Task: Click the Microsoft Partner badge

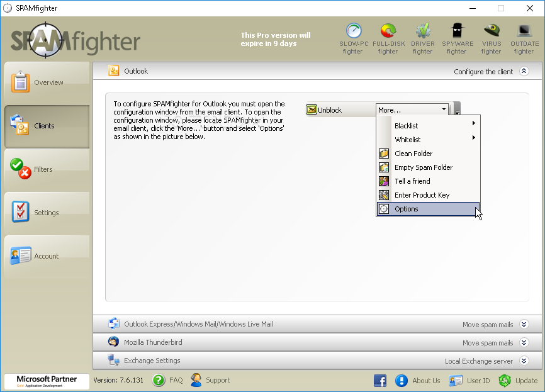Action: click(47, 381)
